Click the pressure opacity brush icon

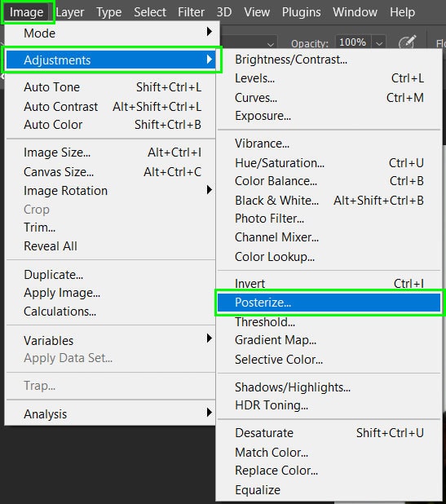tap(408, 42)
